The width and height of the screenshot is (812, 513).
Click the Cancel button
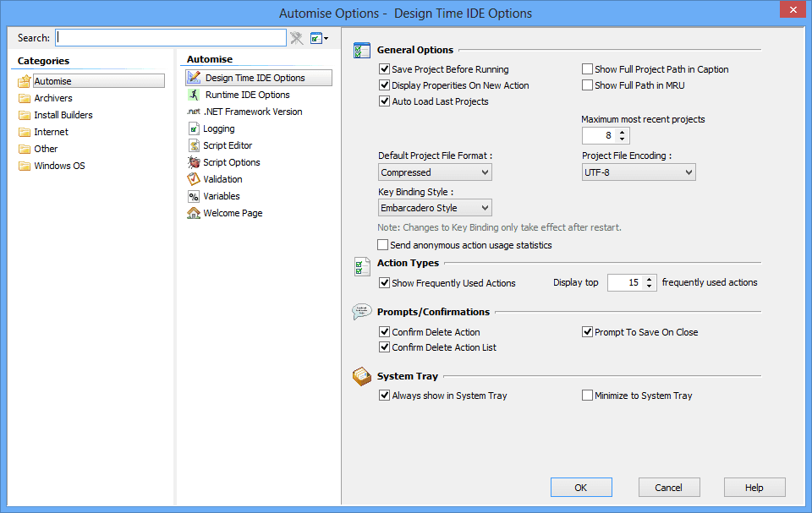point(668,488)
